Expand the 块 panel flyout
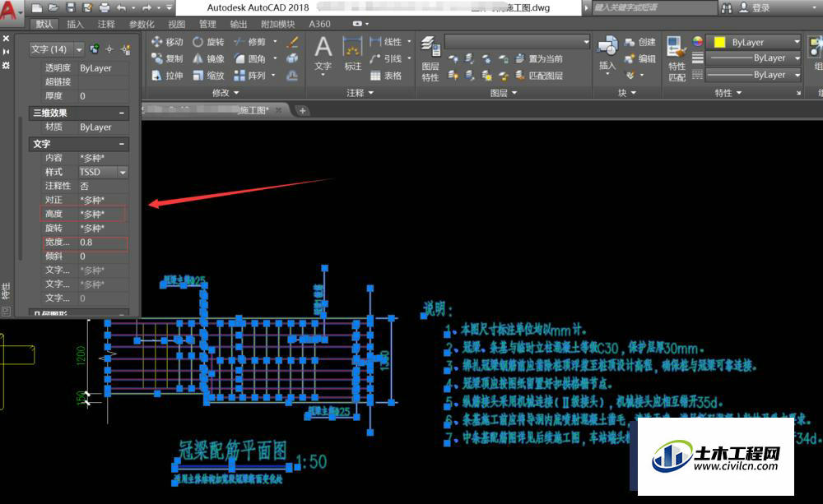 point(626,93)
